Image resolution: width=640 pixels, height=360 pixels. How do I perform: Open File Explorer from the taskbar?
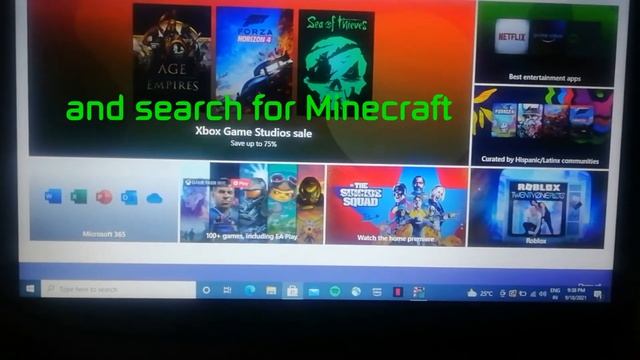point(271,291)
